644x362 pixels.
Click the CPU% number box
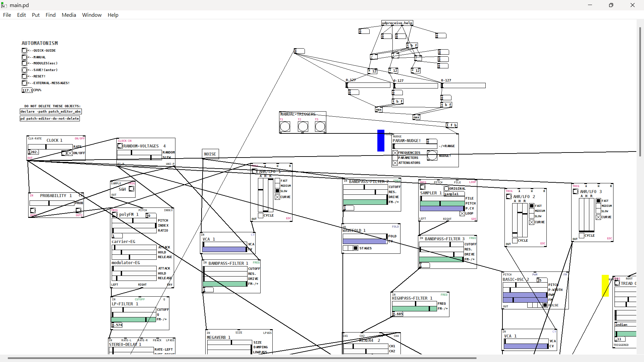[27, 90]
